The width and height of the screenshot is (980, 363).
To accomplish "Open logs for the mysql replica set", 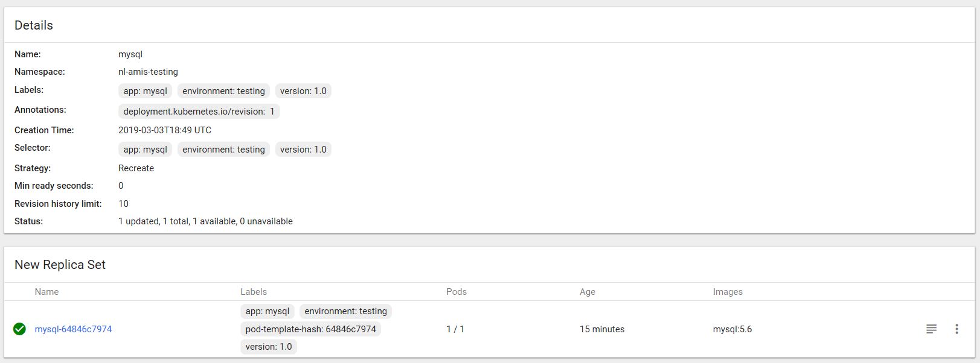I will pos(931,329).
